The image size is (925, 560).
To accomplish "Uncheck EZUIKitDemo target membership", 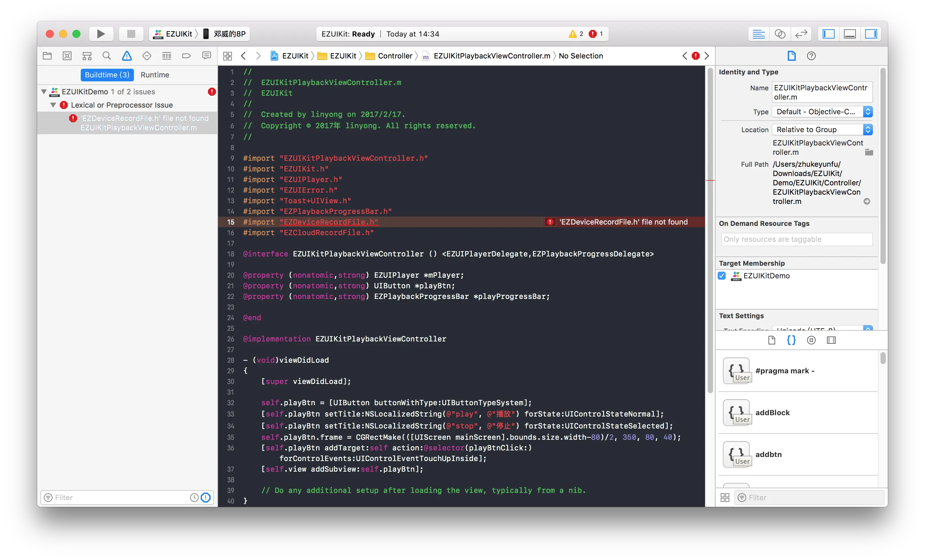I will point(722,276).
